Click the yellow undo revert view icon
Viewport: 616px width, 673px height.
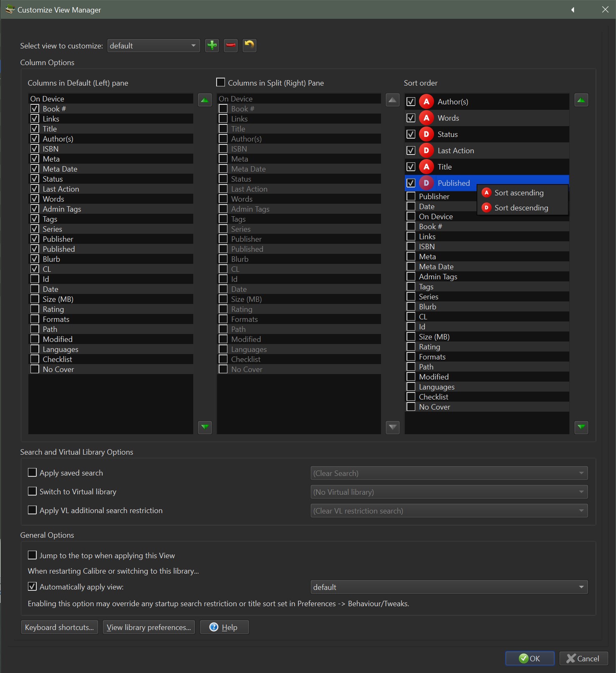coord(250,46)
